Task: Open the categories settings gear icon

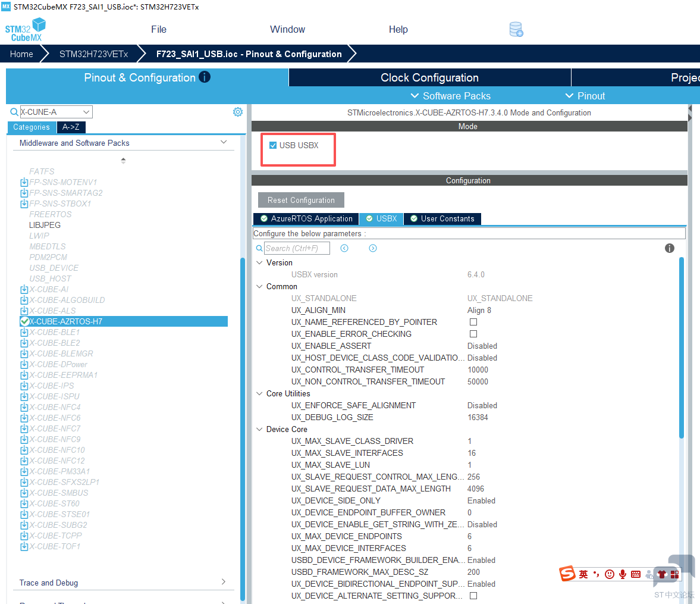Action: click(x=237, y=112)
